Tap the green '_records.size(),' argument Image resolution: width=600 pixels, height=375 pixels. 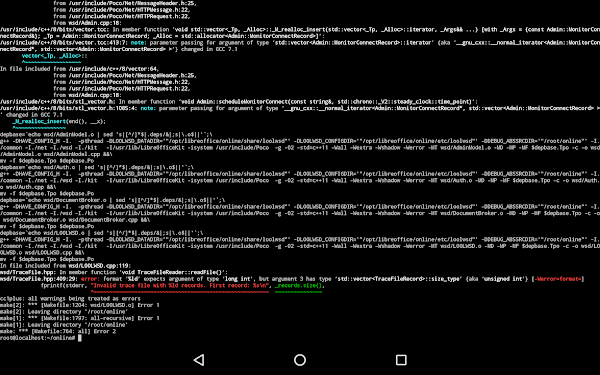tap(300, 285)
